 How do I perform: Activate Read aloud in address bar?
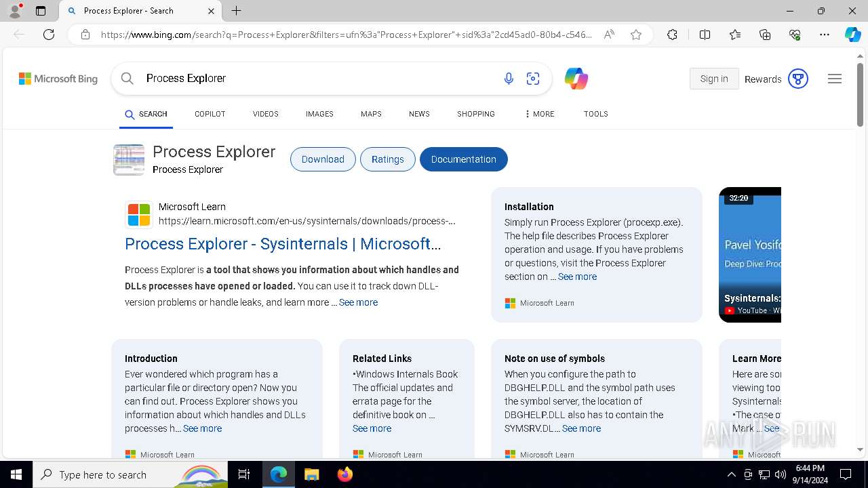(x=609, y=35)
